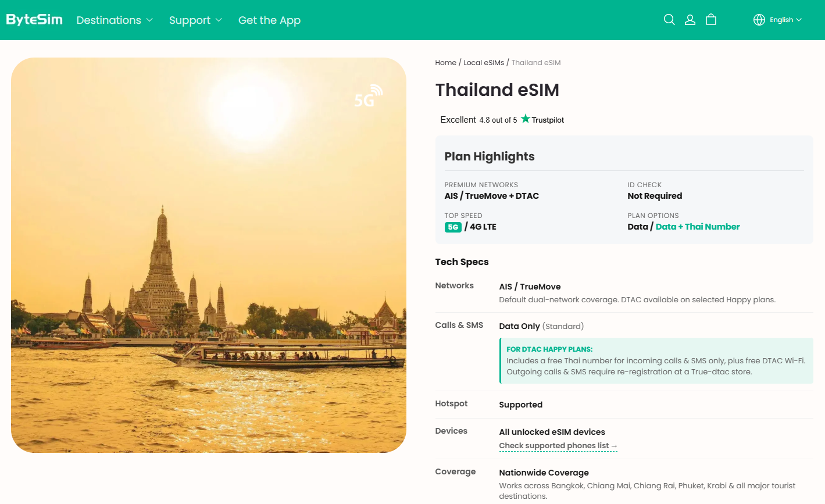Expand the Destinations dropdown chevron

tap(149, 20)
